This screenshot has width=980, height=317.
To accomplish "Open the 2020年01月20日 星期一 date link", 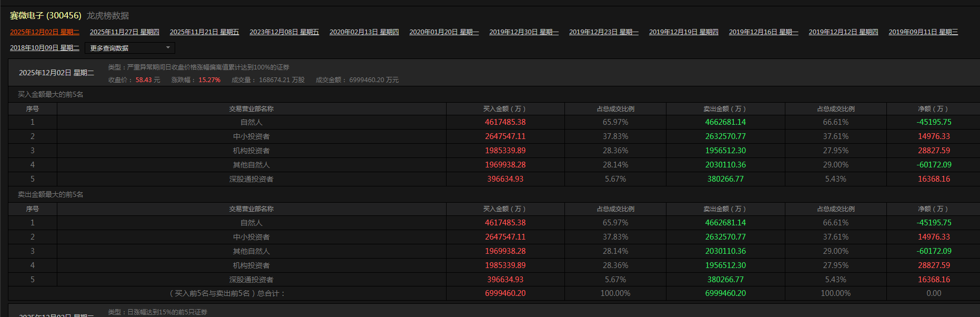I will [444, 32].
